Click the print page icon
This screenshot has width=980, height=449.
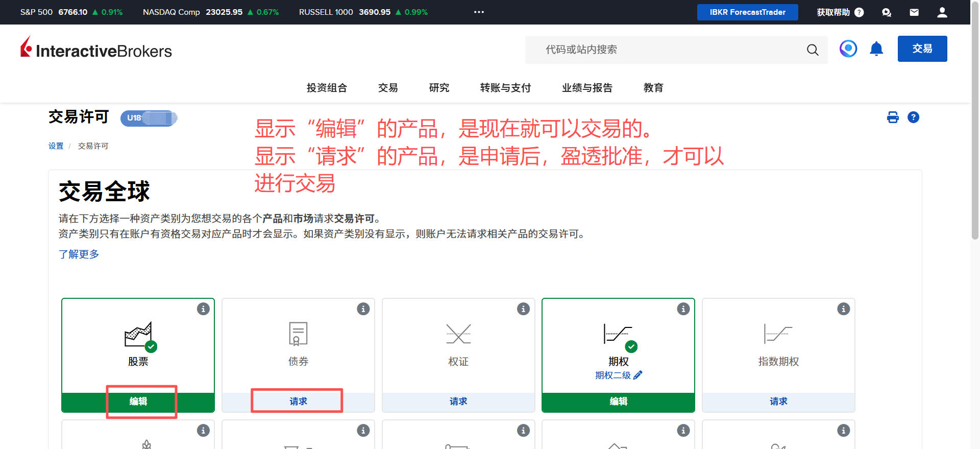pos(893,117)
